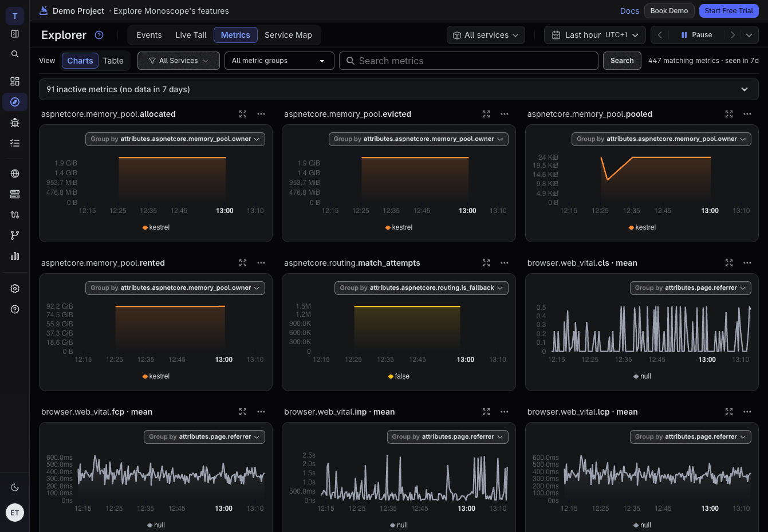Open more options for memory_pool.evicted chart
The image size is (768, 532).
click(505, 114)
